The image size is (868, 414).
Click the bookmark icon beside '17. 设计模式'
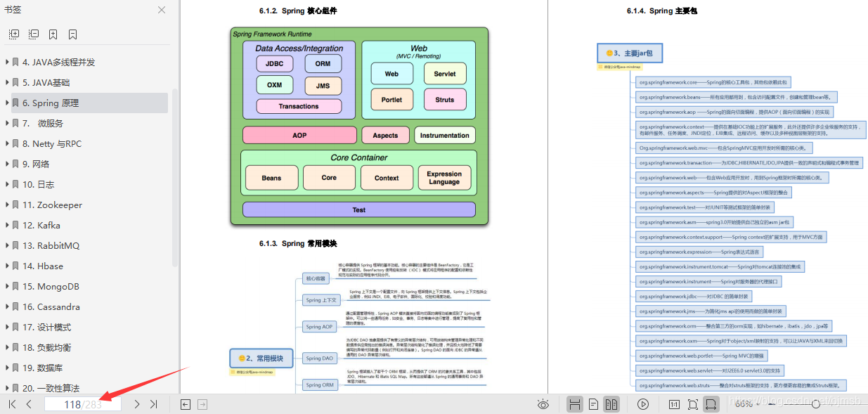pos(16,327)
